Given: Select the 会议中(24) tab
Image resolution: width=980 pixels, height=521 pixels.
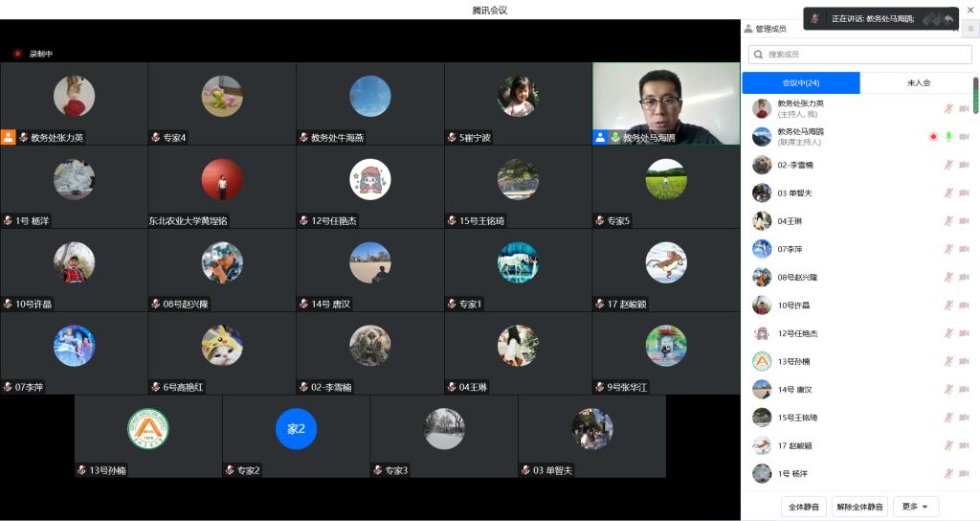Looking at the screenshot, I should [x=800, y=83].
